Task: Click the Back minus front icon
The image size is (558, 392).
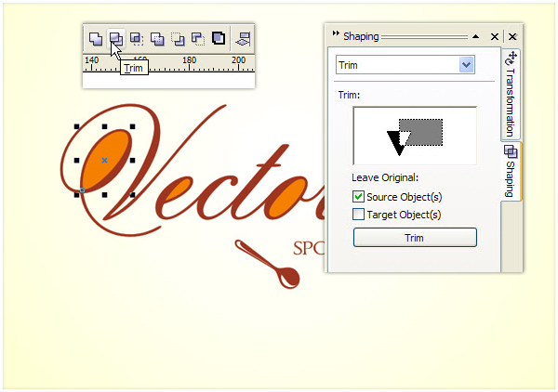Action: click(198, 39)
